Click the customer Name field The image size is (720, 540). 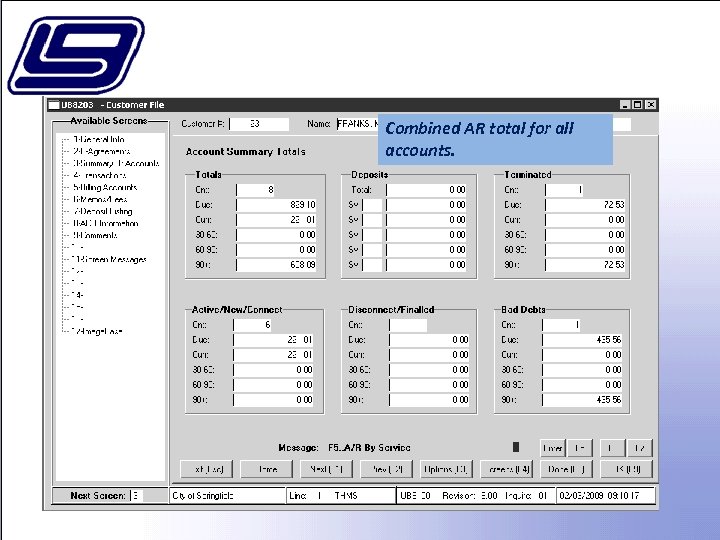(484, 124)
